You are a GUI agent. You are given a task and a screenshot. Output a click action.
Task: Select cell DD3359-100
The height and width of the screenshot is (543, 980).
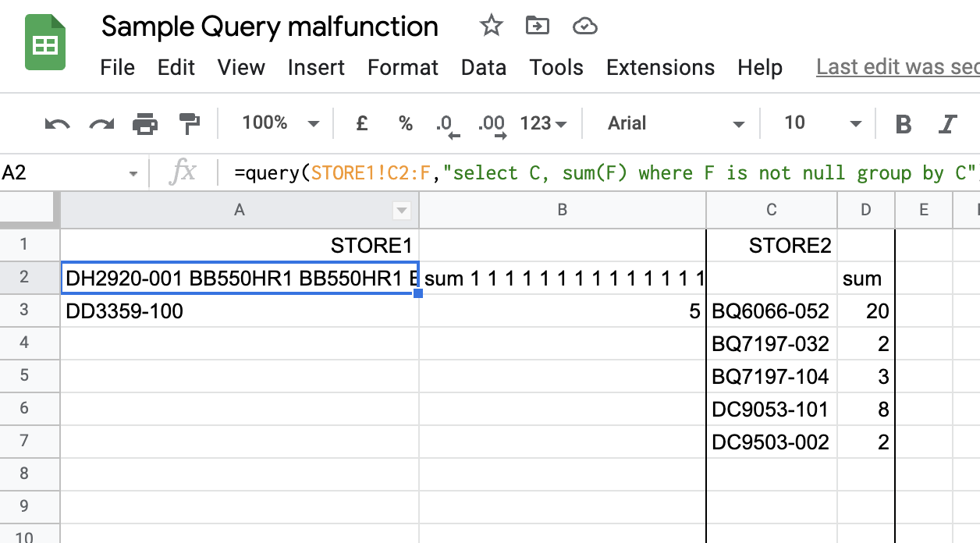[240, 311]
